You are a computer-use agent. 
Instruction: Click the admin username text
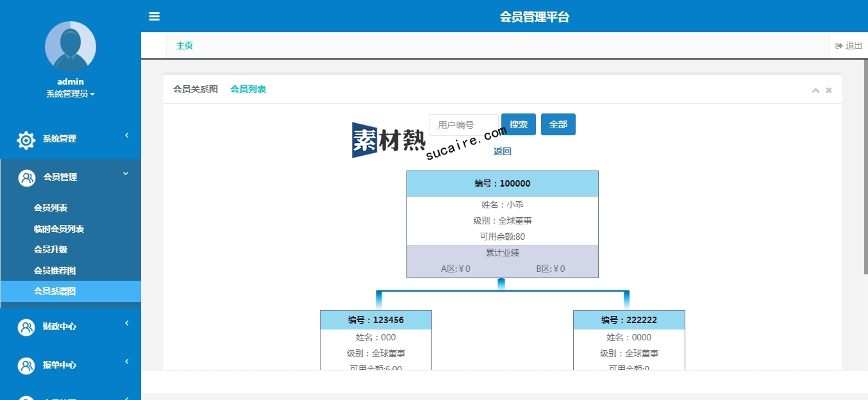point(71,81)
